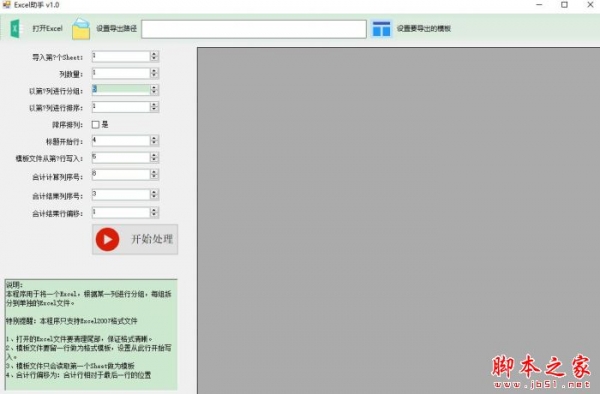Focus the 合计结果行偏移 number field
The width and height of the screenshot is (600, 394).
pos(121,213)
